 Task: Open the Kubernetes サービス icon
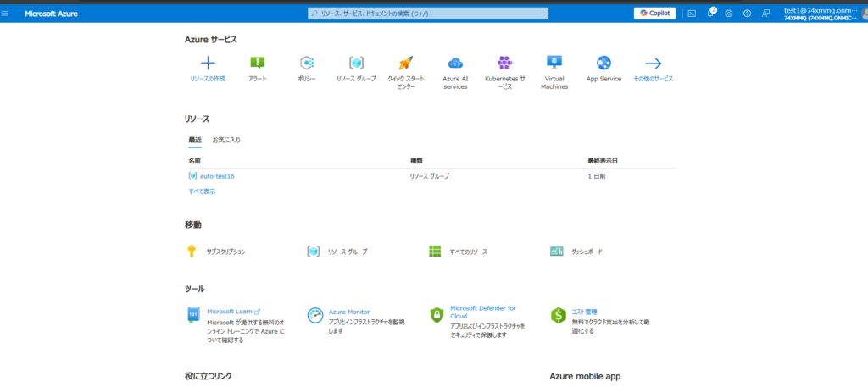[505, 63]
